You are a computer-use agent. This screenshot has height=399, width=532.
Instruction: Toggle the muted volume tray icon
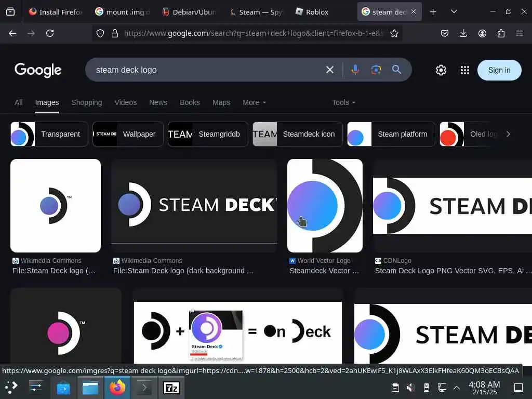[410, 388]
